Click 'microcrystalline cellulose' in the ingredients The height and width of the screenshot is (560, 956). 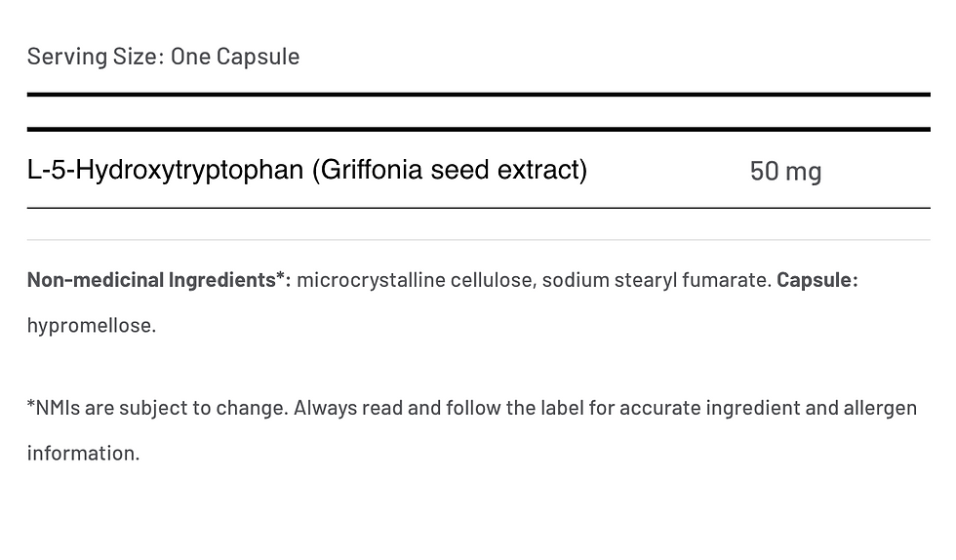[415, 280]
